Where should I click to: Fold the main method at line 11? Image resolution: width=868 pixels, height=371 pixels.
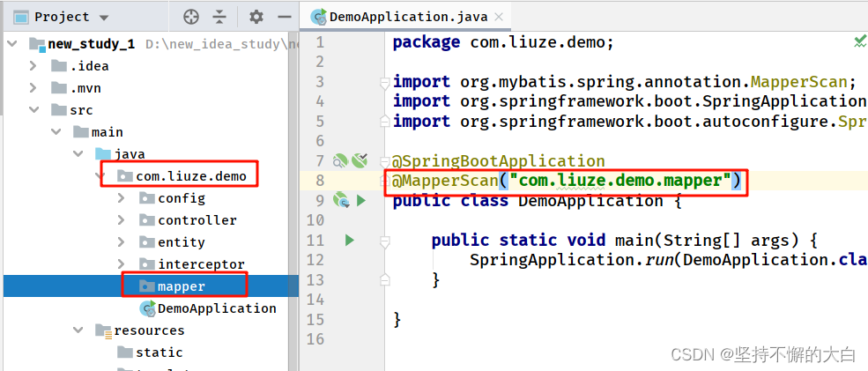click(385, 241)
